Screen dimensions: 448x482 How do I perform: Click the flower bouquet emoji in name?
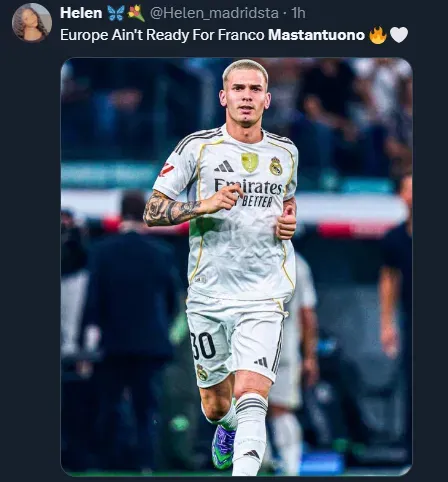click(x=136, y=14)
